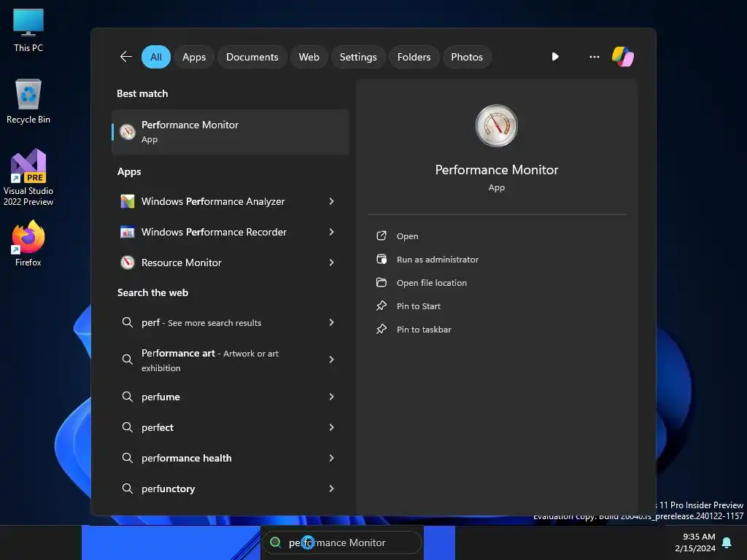This screenshot has width=747, height=560.
Task: Choose Run as administrator
Action: click(438, 260)
